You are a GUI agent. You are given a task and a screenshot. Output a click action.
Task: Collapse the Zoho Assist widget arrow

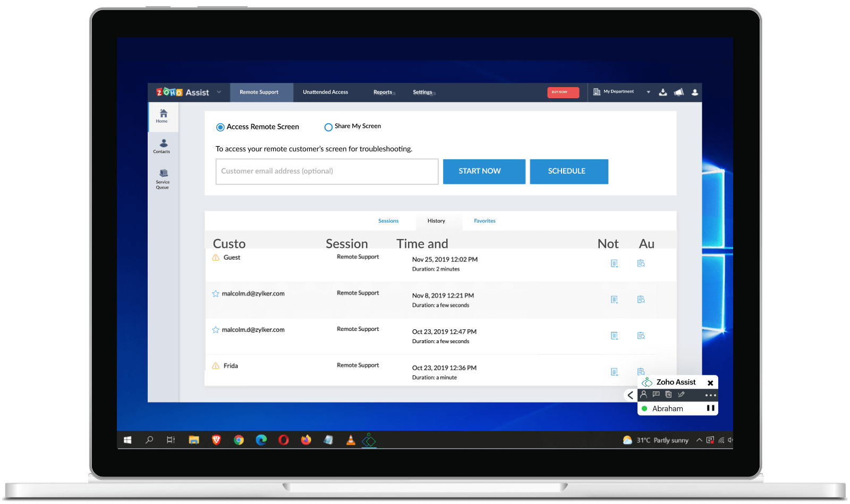[x=630, y=395]
